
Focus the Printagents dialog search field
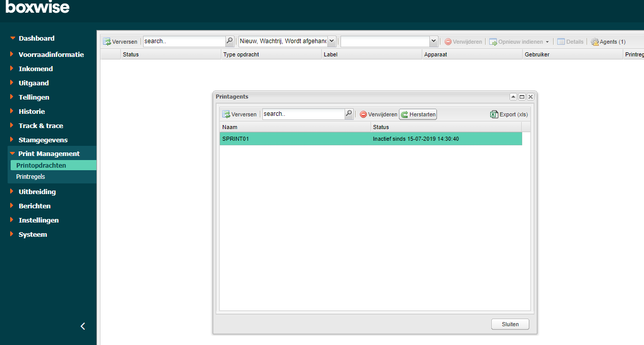click(x=303, y=114)
